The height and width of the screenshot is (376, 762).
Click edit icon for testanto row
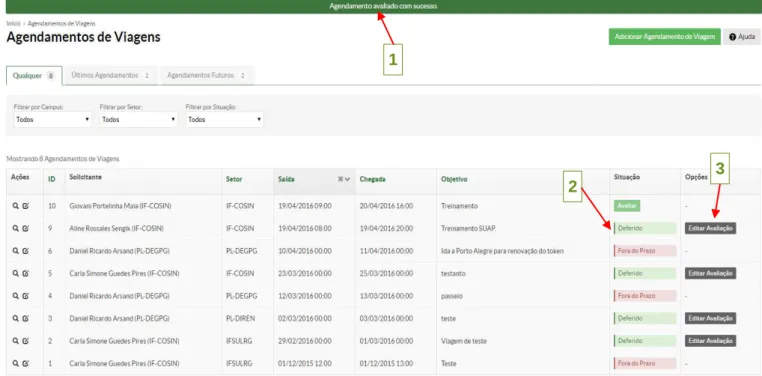[x=26, y=273]
